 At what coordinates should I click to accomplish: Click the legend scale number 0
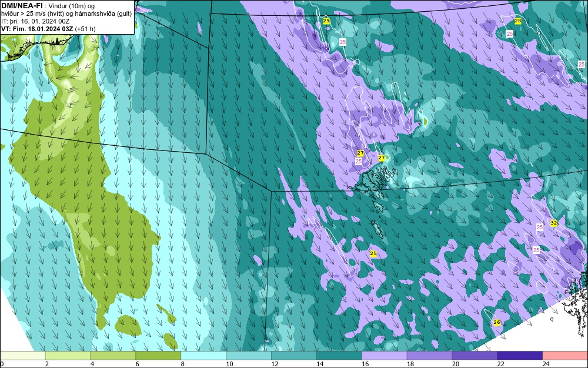pyautogui.click(x=2, y=364)
